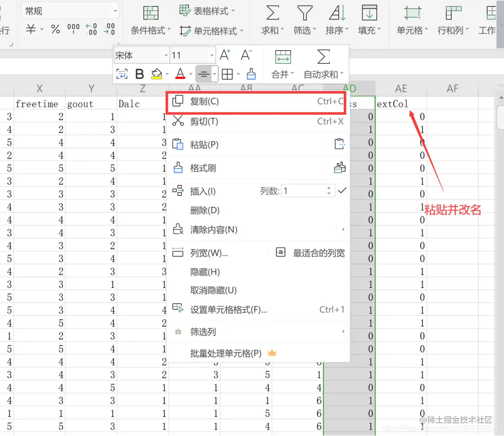Screen dimensions: 504x436
Task: Decrease font size in mini toolbar
Action: 246,55
